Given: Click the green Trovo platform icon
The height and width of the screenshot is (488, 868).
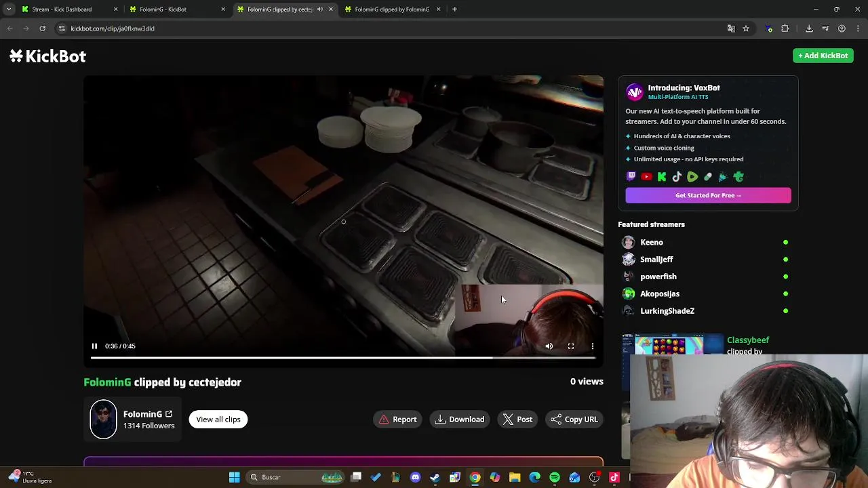Looking at the screenshot, I should pos(738,177).
